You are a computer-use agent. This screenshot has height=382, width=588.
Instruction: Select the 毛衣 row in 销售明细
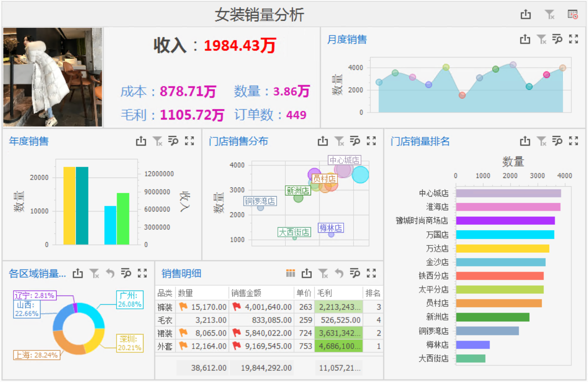269,320
